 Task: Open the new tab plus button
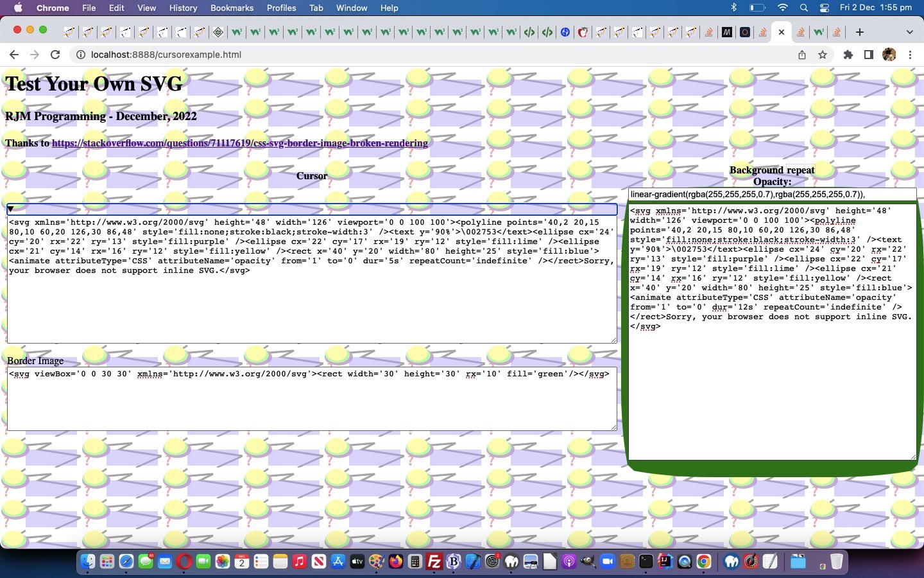pyautogui.click(x=860, y=32)
